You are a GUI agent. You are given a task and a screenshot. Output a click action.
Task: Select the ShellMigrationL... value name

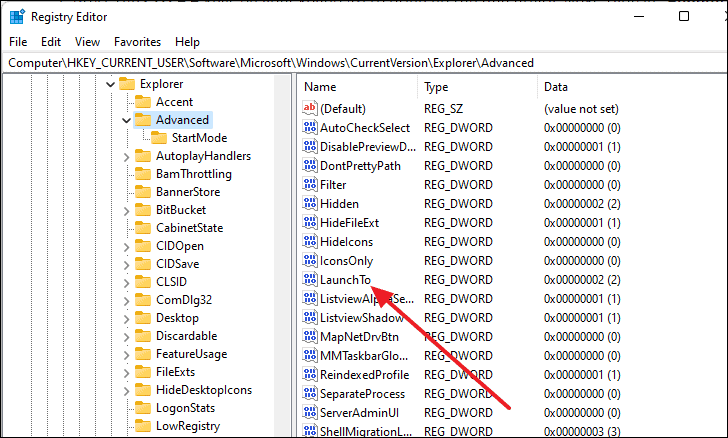click(366, 431)
